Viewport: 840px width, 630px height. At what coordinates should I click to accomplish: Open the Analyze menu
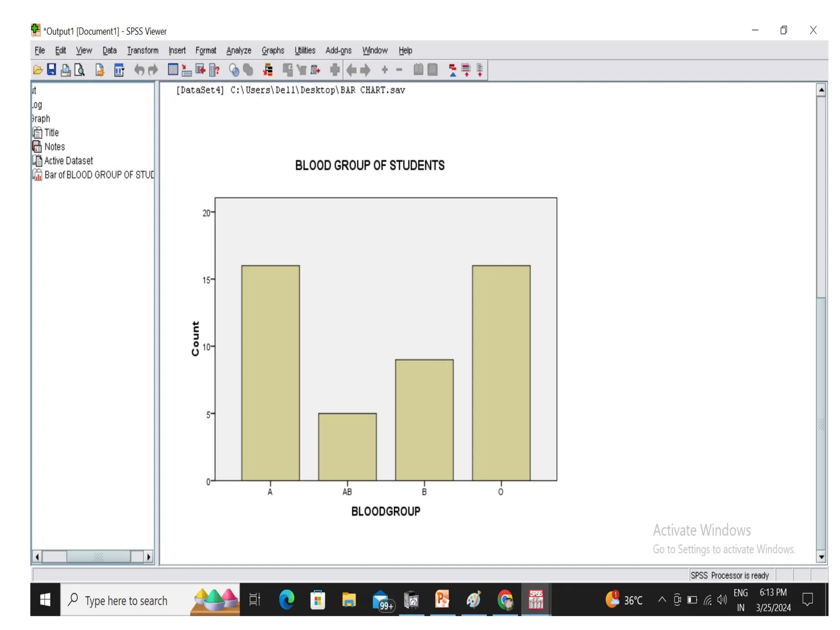pos(239,50)
